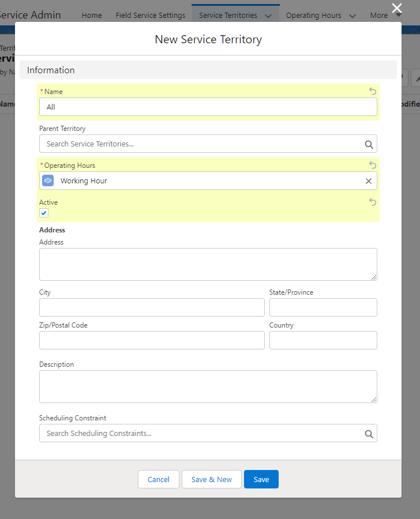
Task: Uncheck the Active checkbox
Action: (44, 213)
